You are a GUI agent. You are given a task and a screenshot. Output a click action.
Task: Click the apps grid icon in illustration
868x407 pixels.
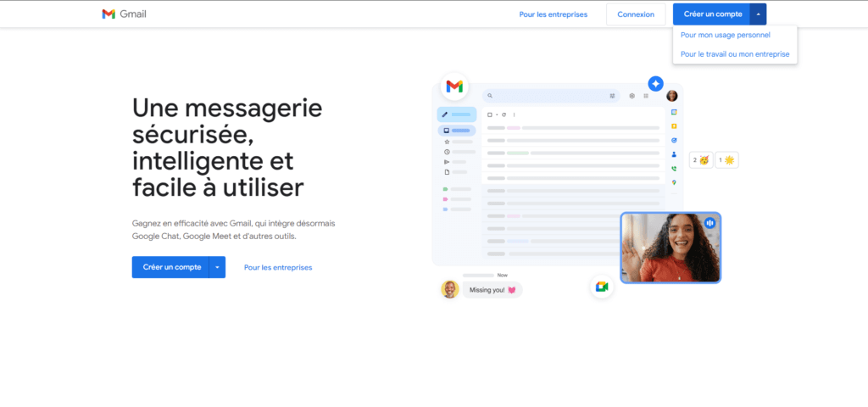[645, 96]
